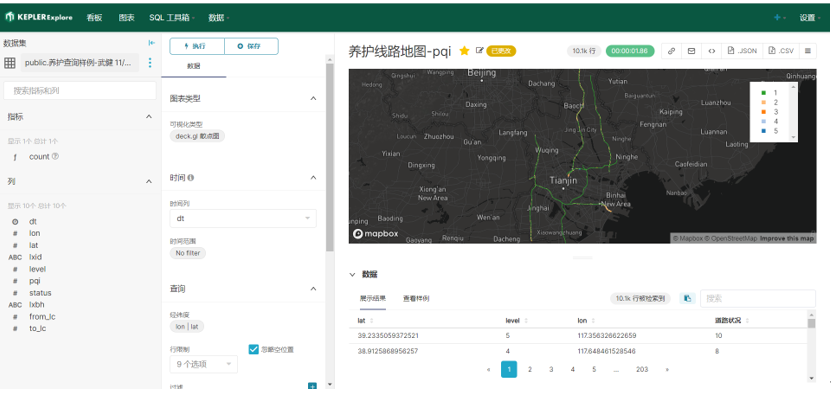Screen dimensions: 831x400
Task: Copy chart permalink with link icon
Action: [671, 51]
